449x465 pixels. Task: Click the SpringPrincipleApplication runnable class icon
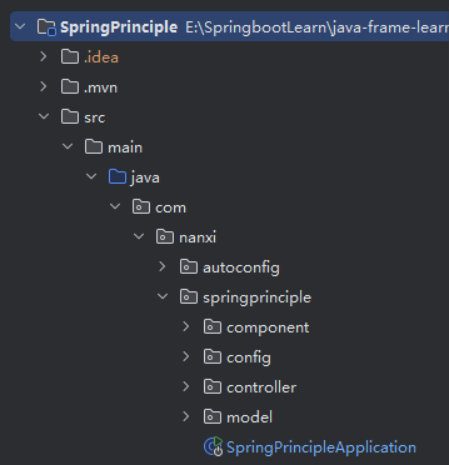(x=213, y=446)
